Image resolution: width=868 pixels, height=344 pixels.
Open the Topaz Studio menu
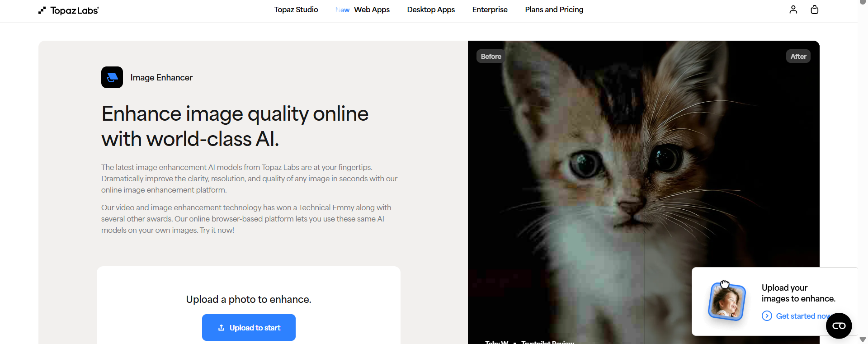(x=296, y=9)
